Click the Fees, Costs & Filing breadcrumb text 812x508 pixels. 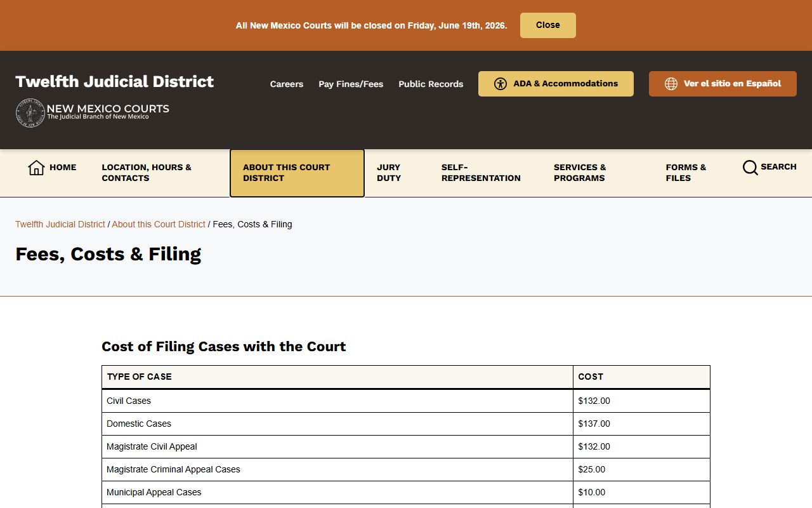(252, 224)
